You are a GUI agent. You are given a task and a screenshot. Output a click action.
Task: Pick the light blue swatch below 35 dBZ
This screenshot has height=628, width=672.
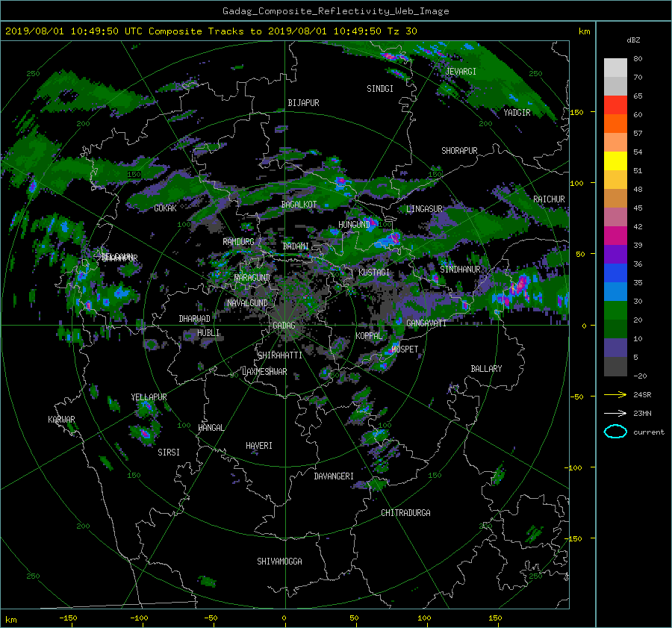615,291
